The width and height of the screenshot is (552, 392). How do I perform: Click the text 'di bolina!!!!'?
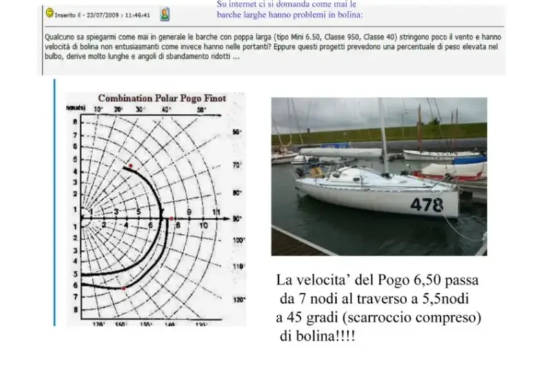pos(317,336)
